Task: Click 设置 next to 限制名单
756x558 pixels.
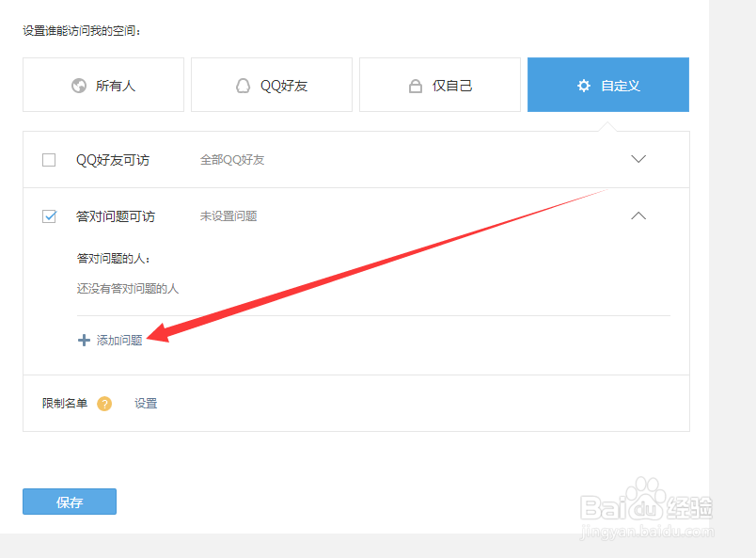Action: click(146, 403)
